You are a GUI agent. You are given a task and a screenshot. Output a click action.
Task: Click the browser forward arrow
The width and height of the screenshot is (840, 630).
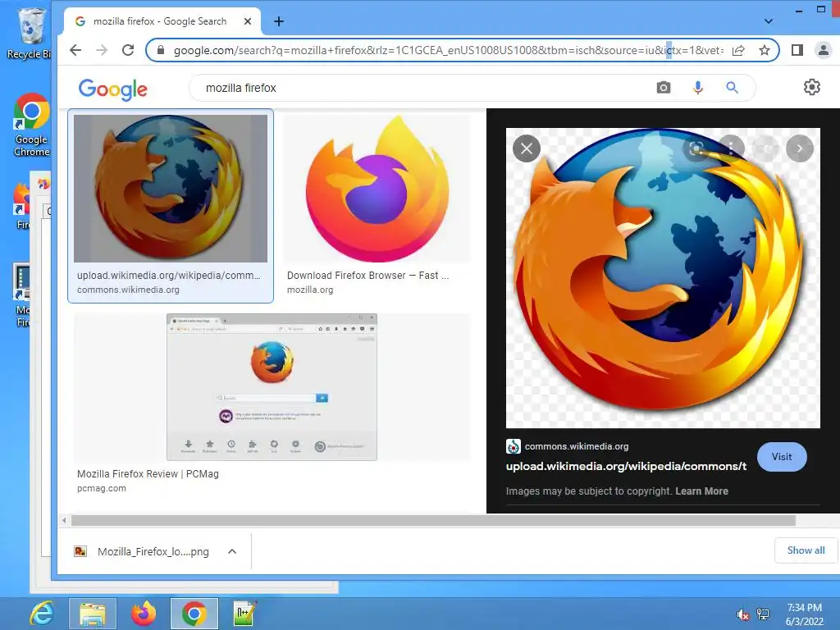click(101, 50)
